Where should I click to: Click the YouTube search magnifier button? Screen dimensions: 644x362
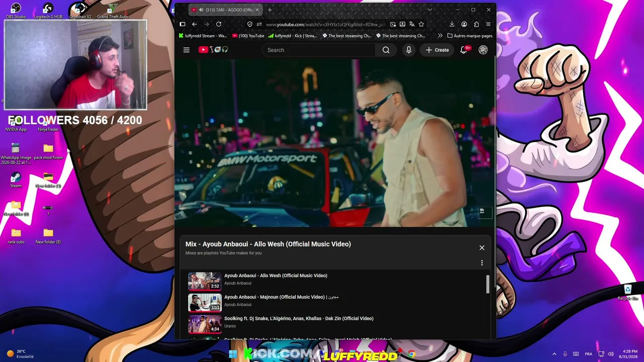tap(386, 50)
